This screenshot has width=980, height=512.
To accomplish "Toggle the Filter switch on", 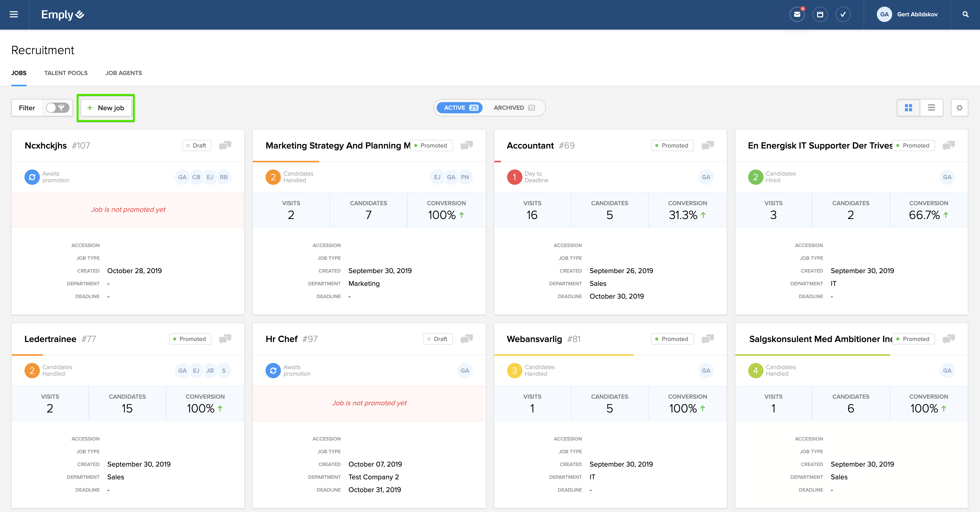I will pos(57,108).
